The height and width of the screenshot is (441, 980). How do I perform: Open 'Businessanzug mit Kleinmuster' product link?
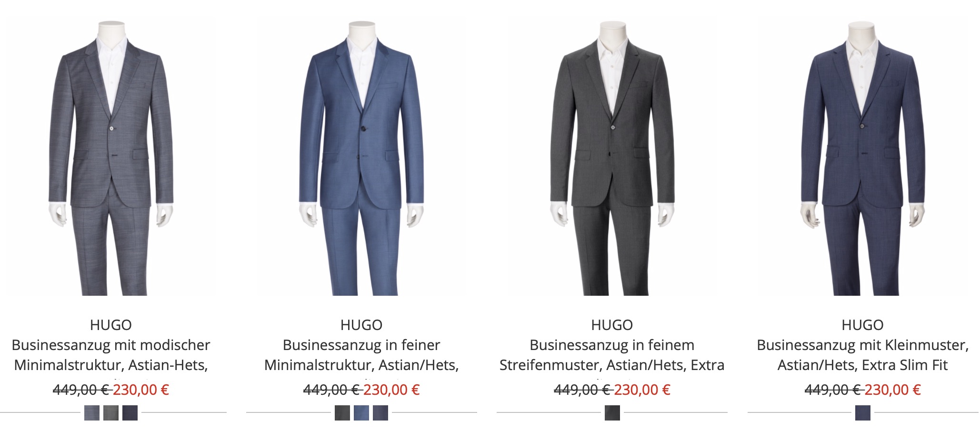pyautogui.click(x=862, y=355)
